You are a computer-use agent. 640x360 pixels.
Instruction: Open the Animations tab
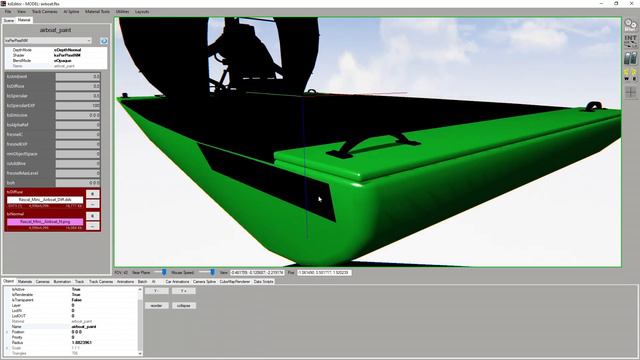pos(125,282)
